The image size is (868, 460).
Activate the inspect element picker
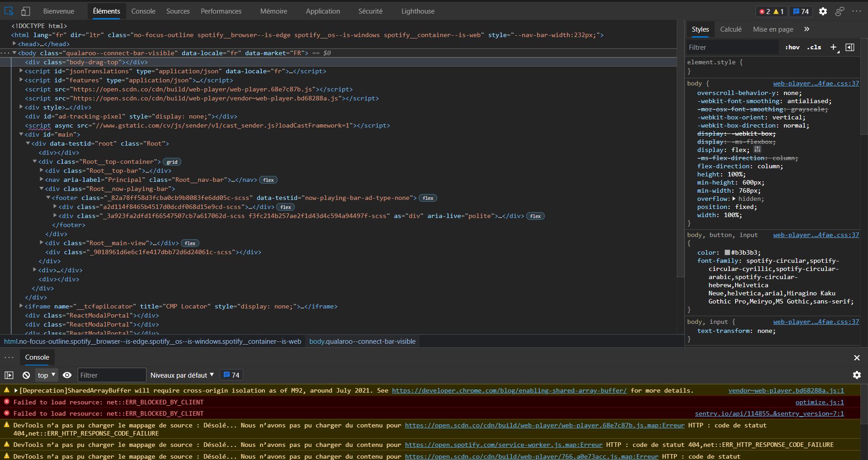[x=9, y=11]
